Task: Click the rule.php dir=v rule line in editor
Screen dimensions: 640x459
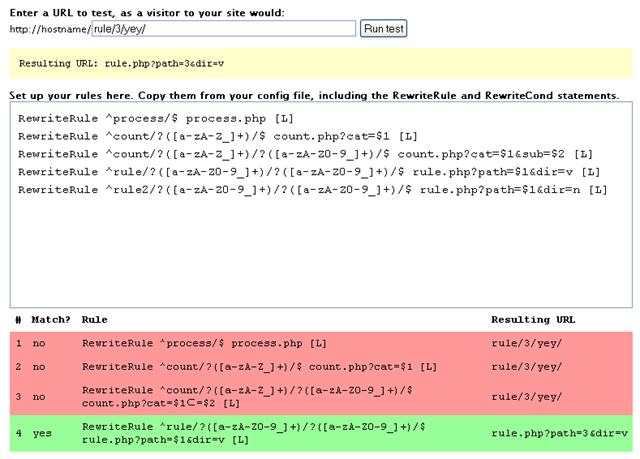Action: pos(309,172)
